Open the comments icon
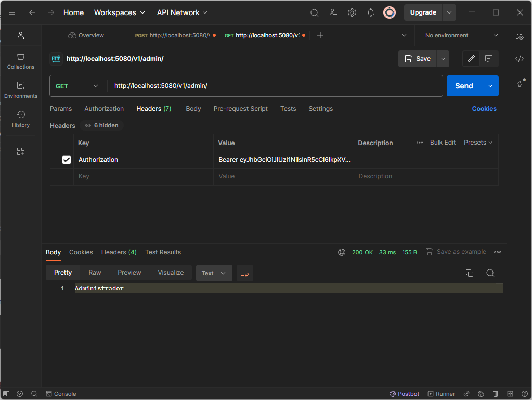The image size is (532, 400). pyautogui.click(x=488, y=59)
